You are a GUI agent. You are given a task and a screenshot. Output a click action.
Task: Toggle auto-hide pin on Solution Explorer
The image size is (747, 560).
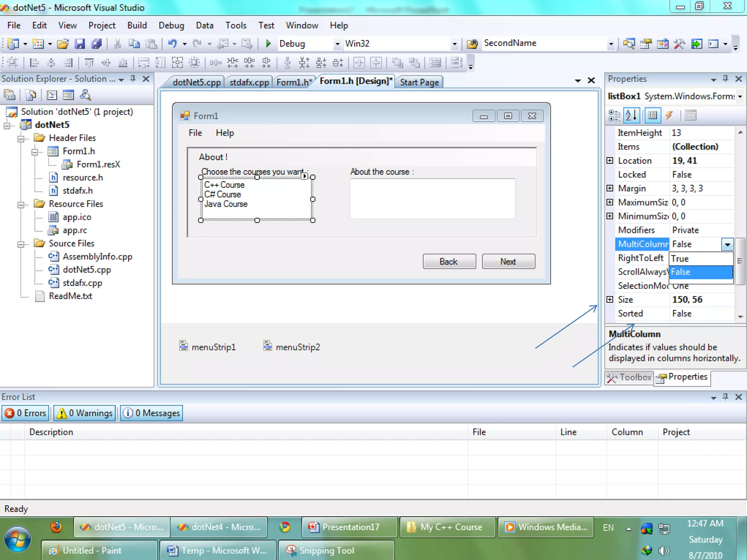click(x=133, y=79)
